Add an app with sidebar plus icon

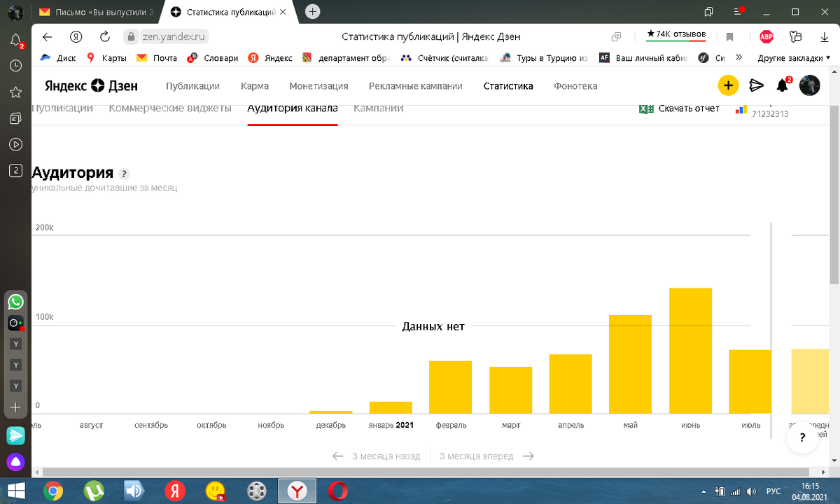[15, 407]
